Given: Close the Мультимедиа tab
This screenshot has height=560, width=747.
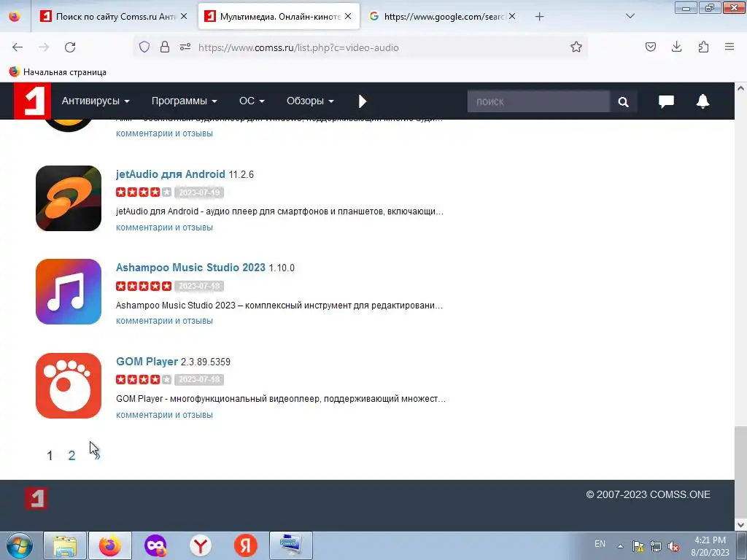Looking at the screenshot, I should pos(348,16).
